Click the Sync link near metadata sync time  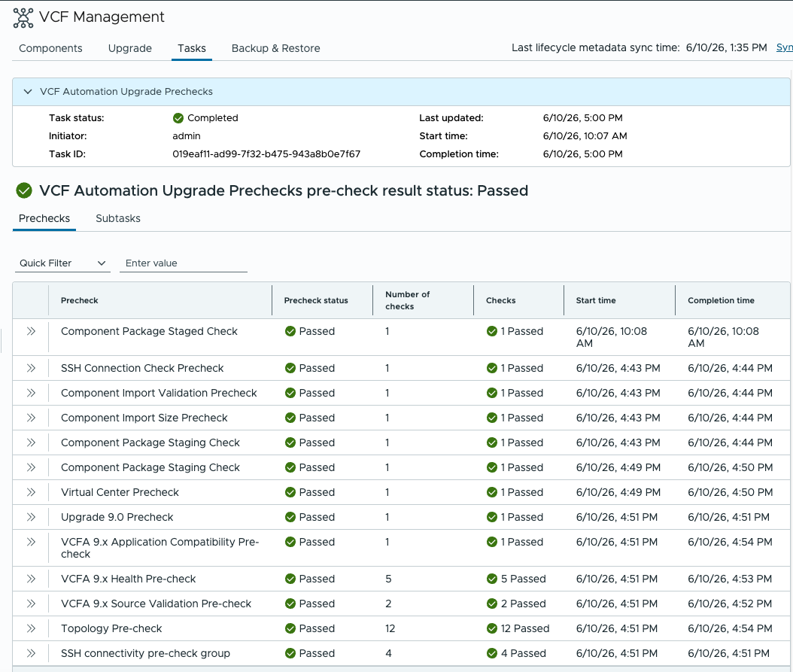coord(785,47)
